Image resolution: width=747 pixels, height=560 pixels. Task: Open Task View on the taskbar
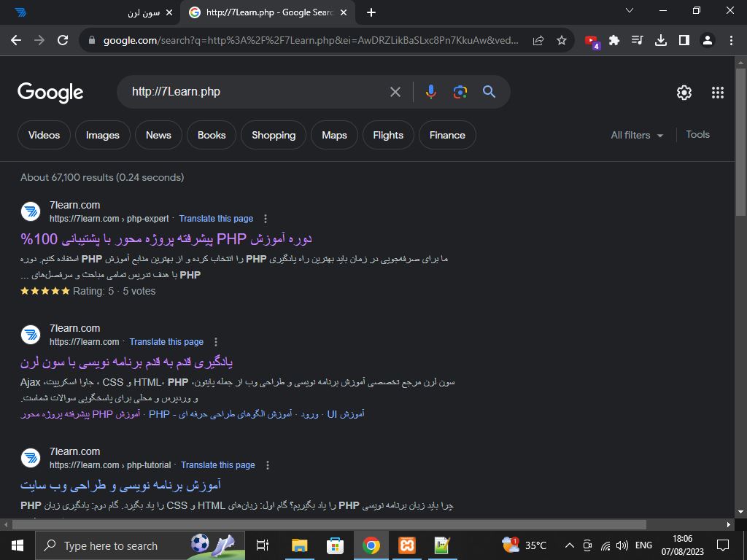point(263,545)
